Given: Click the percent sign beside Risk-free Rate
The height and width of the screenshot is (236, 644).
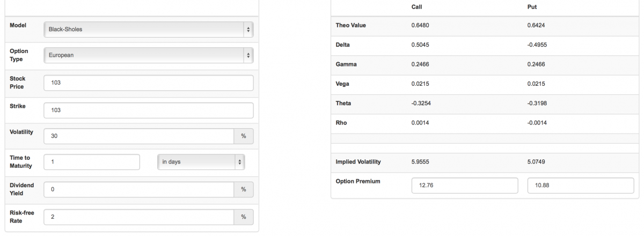Looking at the screenshot, I should (243, 217).
